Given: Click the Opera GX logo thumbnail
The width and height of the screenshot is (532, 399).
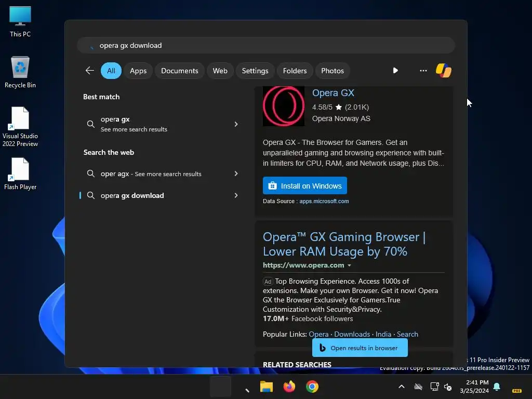Looking at the screenshot, I should click(283, 106).
